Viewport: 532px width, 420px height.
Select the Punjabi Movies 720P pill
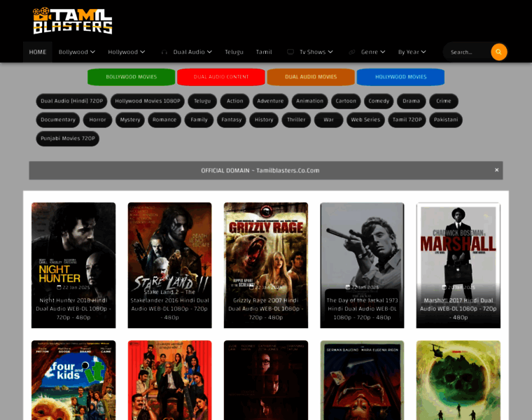[x=68, y=139]
